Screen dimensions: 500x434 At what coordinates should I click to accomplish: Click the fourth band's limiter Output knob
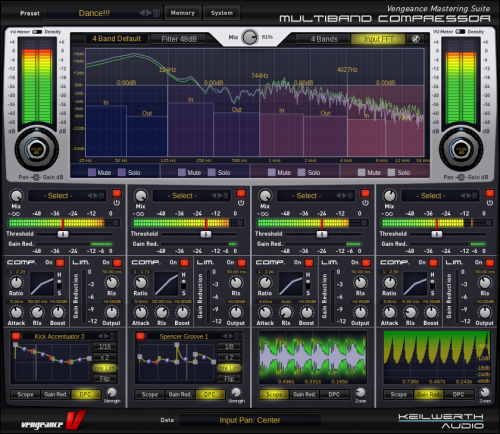[x=485, y=313]
